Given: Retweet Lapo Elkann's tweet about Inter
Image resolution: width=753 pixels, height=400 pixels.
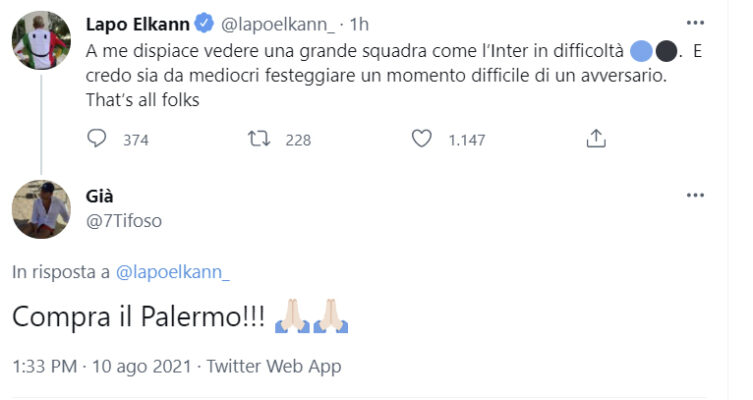Looking at the screenshot, I should [259, 140].
